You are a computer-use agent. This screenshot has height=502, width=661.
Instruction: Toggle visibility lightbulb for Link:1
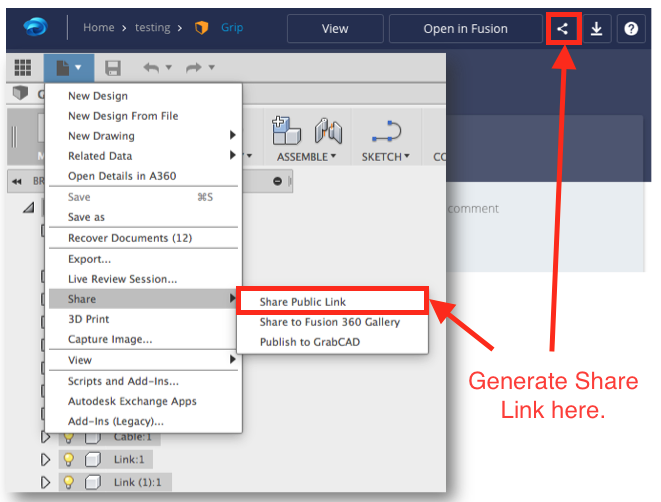68,459
